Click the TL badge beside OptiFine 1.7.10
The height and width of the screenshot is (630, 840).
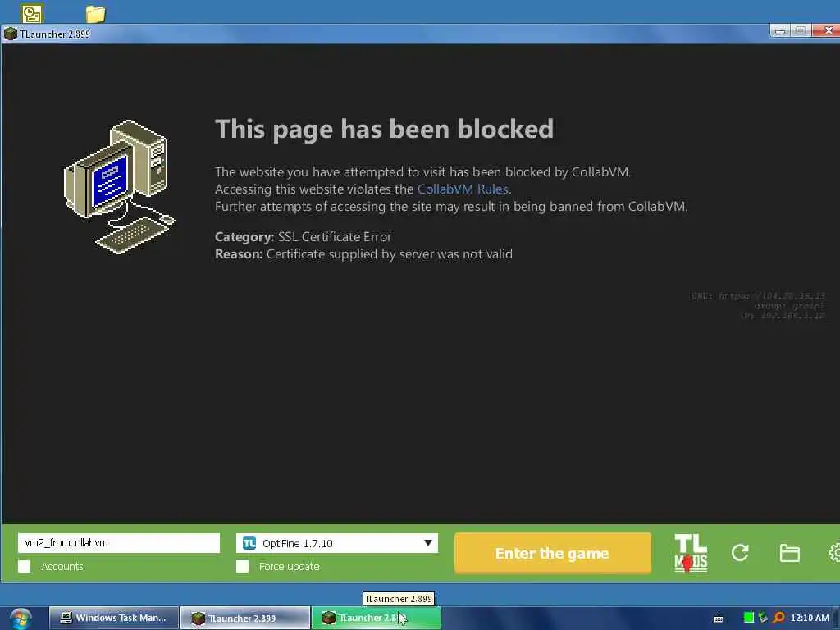(249, 543)
